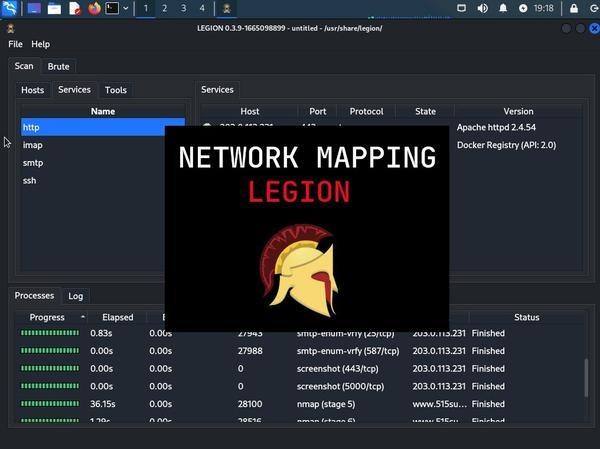Open the File menu
600x449 pixels.
15,44
